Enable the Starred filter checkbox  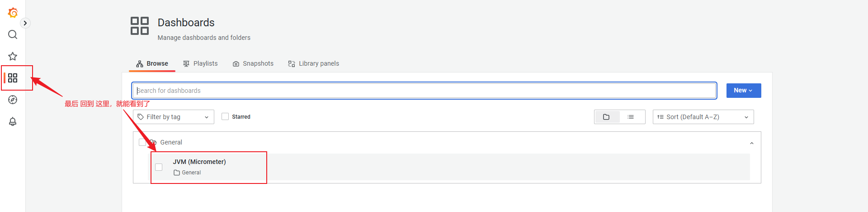(225, 116)
